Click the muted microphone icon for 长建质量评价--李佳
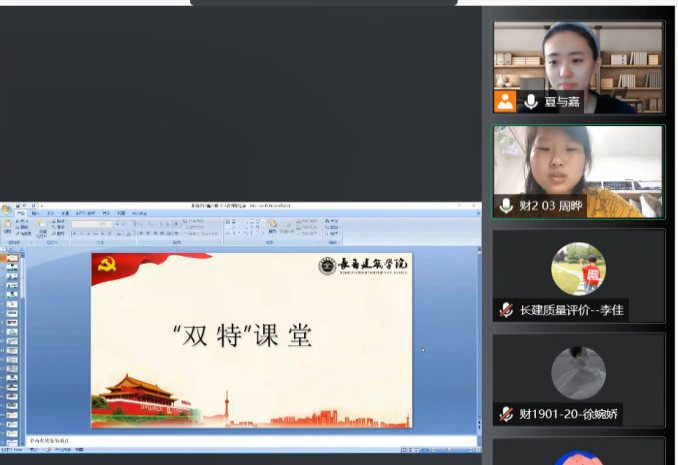Screen dimensions: 678x465 (507, 310)
